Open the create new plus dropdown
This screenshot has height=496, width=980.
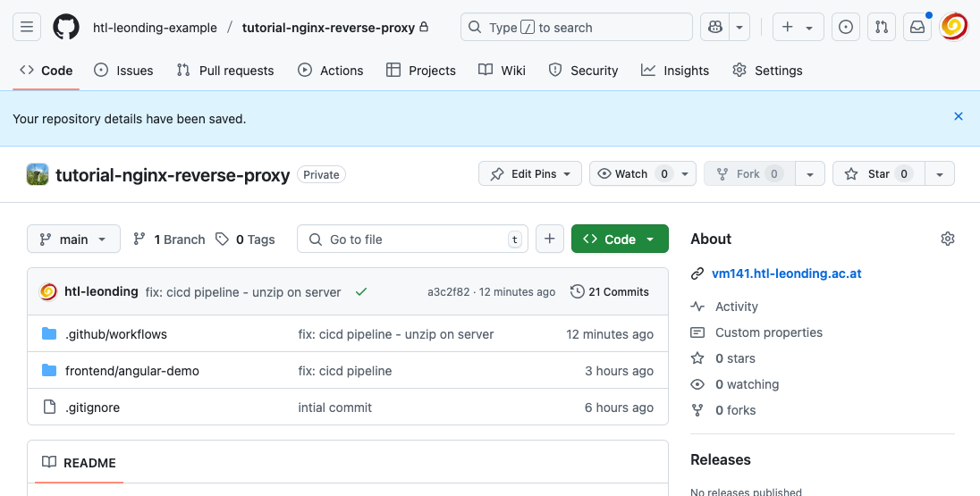tap(797, 28)
